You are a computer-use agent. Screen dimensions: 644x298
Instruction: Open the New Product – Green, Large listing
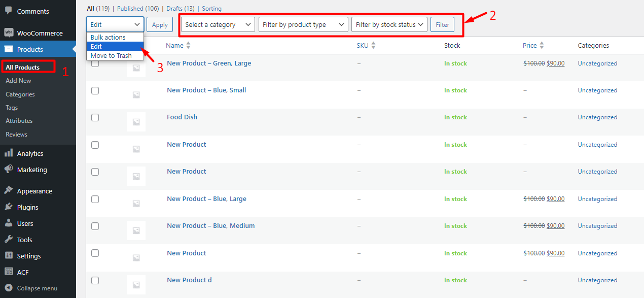[209, 63]
